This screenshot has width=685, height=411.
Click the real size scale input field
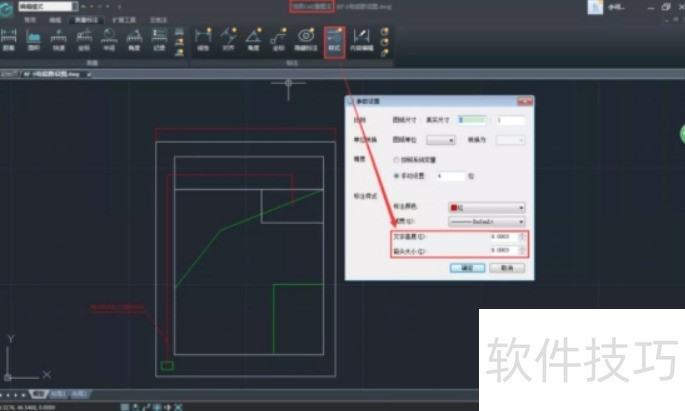coord(510,120)
